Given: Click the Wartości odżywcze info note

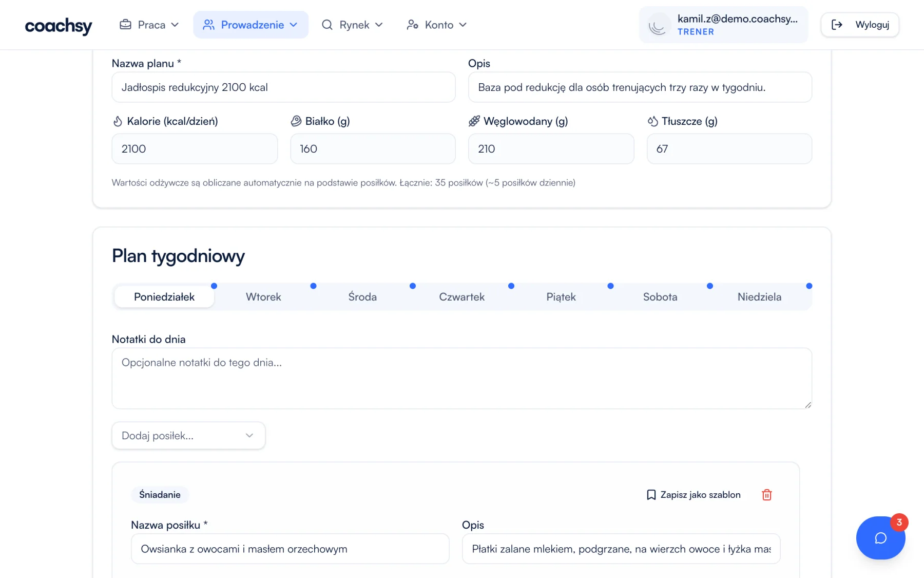Looking at the screenshot, I should coord(343,183).
